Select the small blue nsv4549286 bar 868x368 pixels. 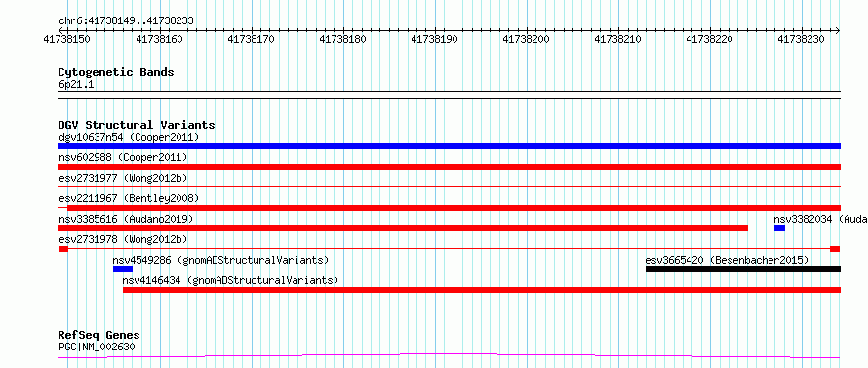123,269
